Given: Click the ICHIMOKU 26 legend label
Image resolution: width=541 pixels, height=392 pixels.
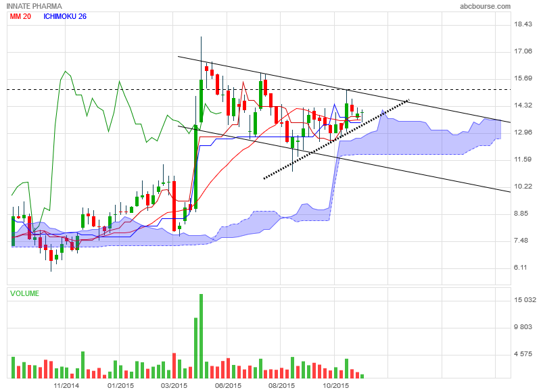Looking at the screenshot, I should (65, 16).
